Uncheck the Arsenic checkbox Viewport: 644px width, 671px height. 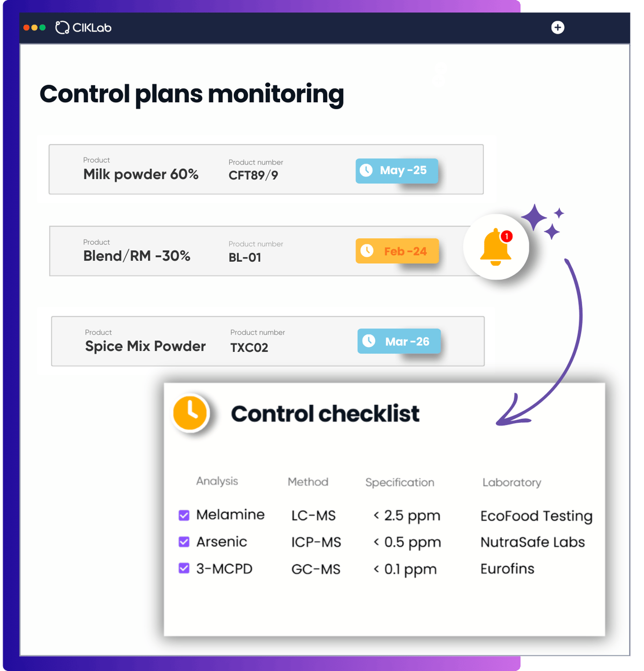coord(184,542)
